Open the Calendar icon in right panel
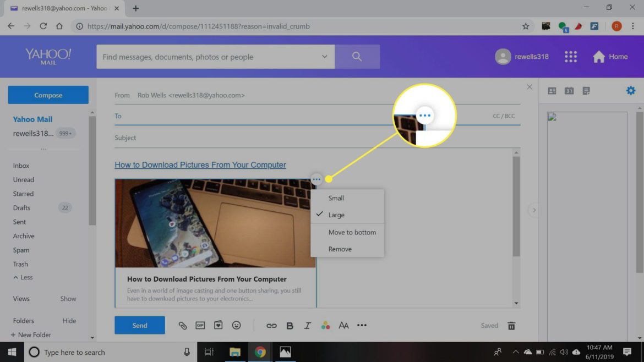This screenshot has height=362, width=644. tap(569, 91)
